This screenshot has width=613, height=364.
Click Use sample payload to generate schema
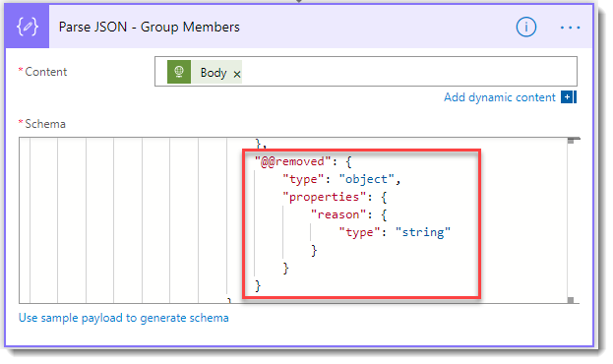124,318
